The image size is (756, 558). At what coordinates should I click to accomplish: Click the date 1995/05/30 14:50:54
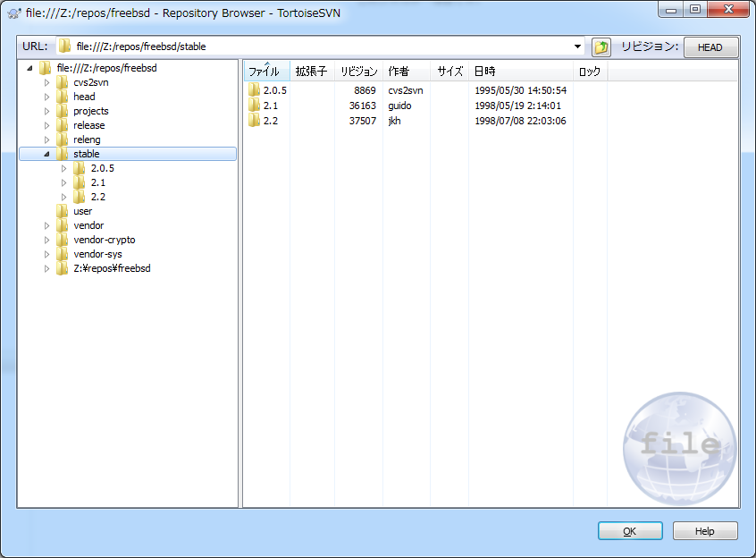[520, 90]
